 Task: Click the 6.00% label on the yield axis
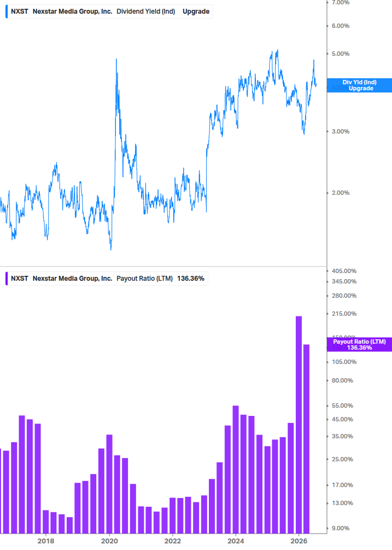pos(341,26)
